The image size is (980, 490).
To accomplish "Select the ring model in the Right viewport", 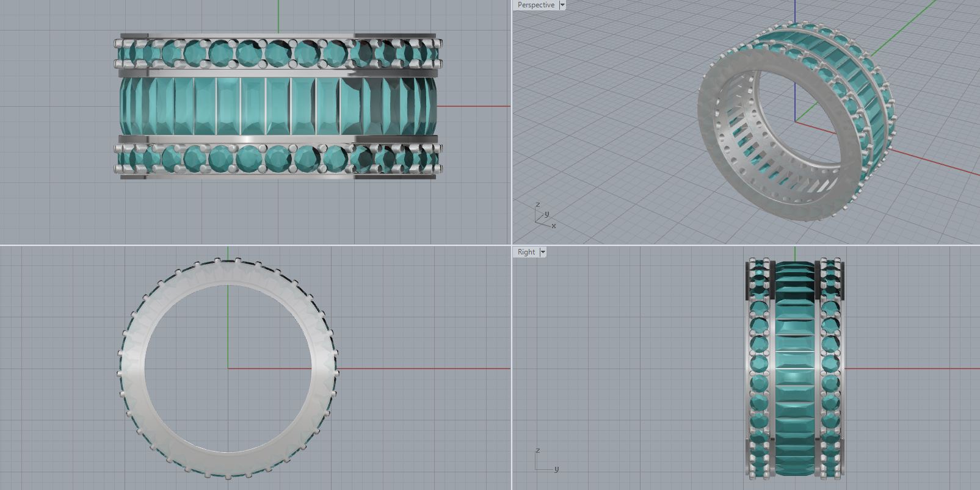I will tap(796, 369).
